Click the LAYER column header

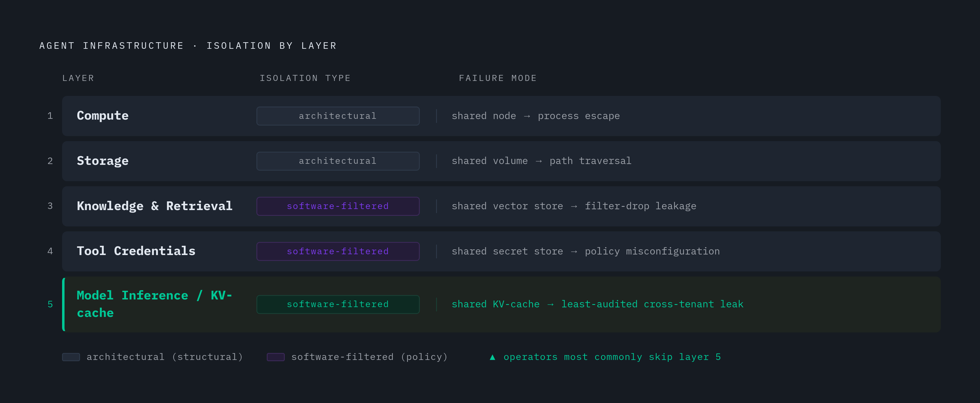coord(78,78)
